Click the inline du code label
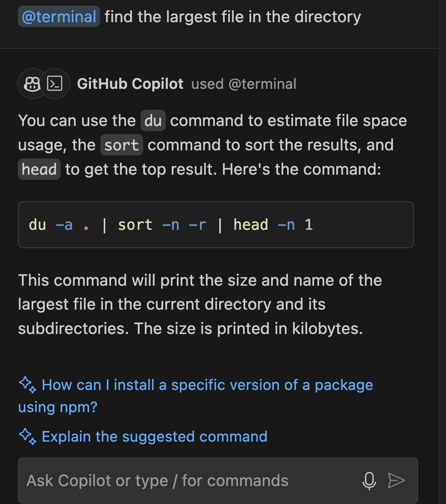 [153, 121]
